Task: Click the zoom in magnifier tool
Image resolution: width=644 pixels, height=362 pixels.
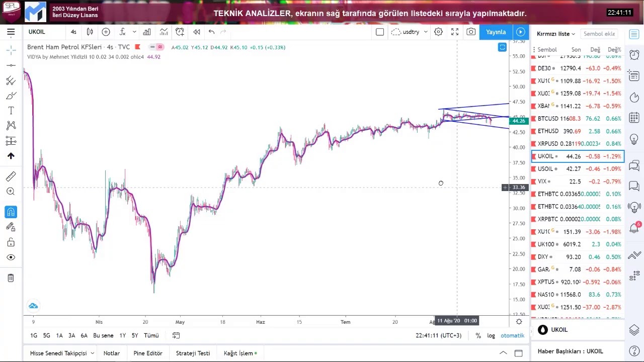Action: coord(11,192)
